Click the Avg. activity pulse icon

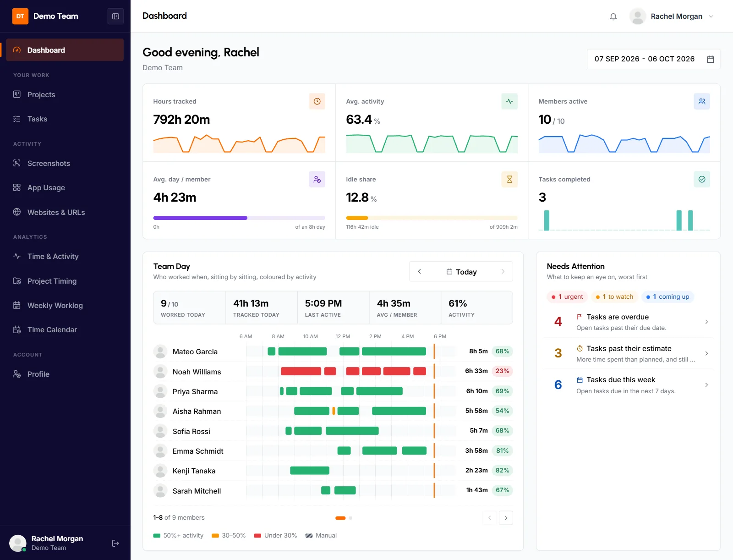[509, 101]
